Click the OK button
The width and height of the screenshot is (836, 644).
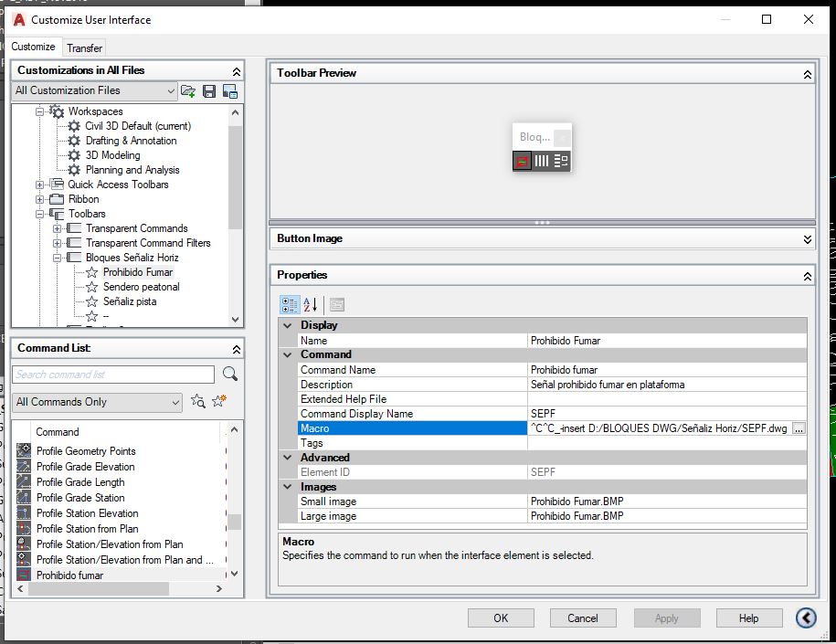point(501,618)
